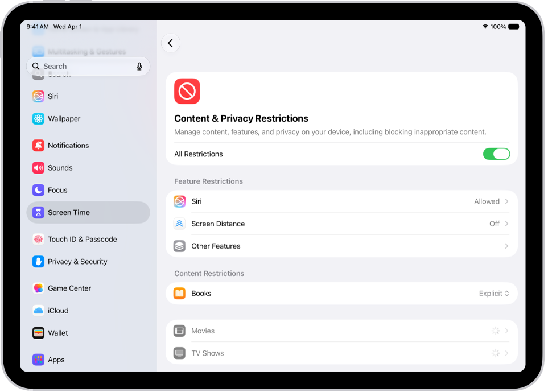The height and width of the screenshot is (392, 548).
Task: Select Sounds in the sidebar
Action: [x=88, y=168]
